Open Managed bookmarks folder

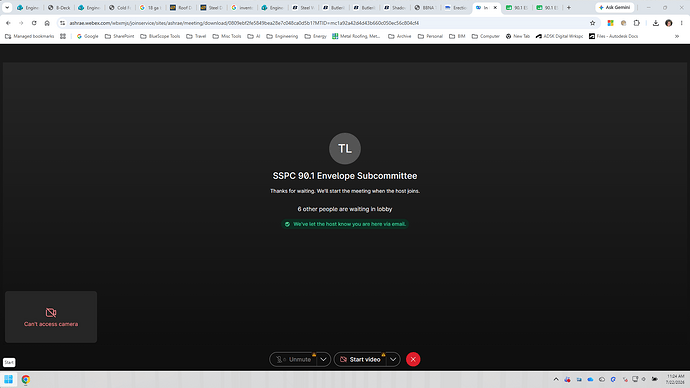click(29, 36)
